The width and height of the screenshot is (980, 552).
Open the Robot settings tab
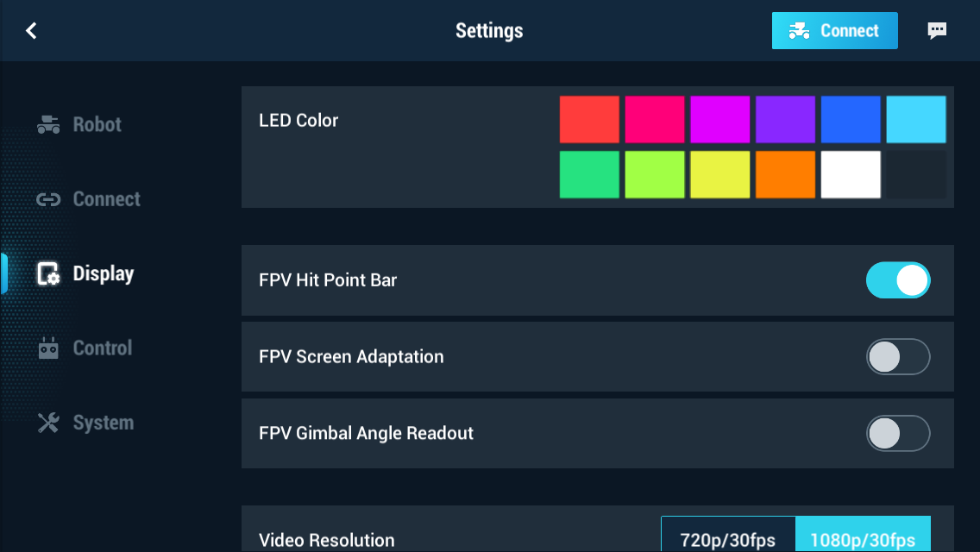(97, 124)
